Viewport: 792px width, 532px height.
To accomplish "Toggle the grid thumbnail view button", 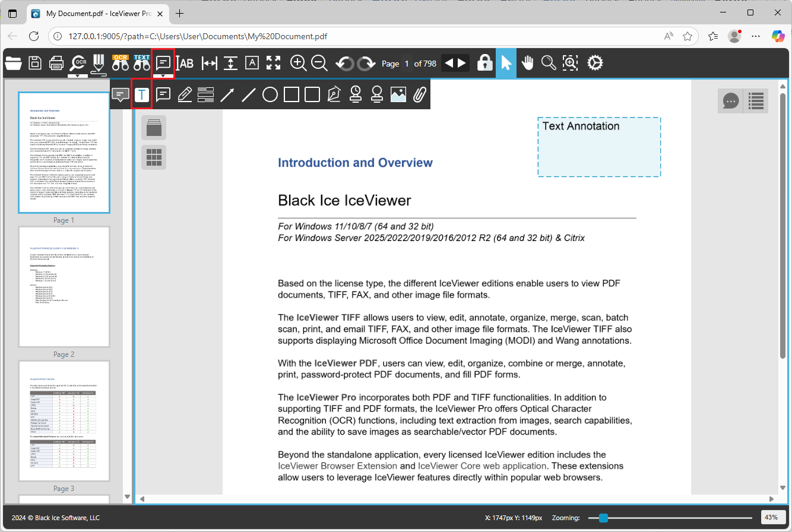I will 154,157.
